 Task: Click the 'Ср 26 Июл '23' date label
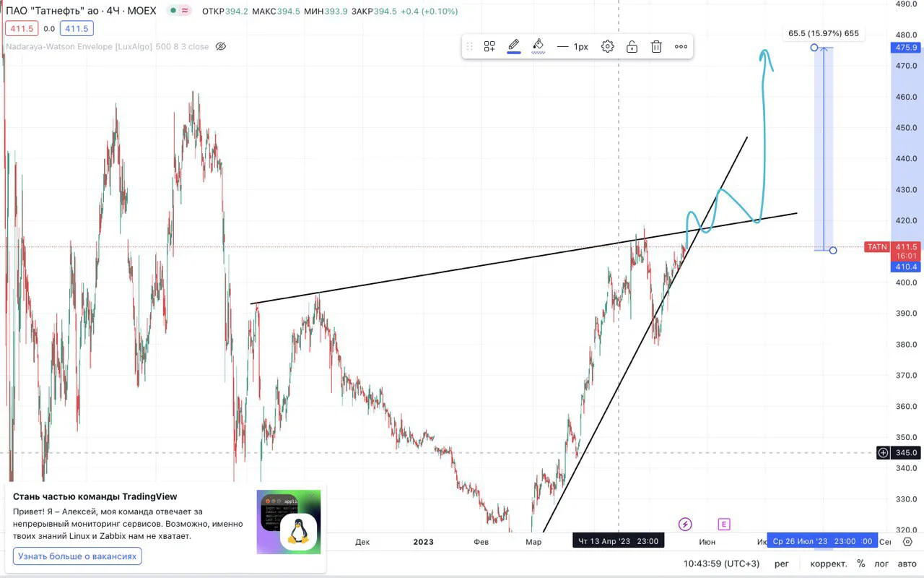tap(822, 541)
